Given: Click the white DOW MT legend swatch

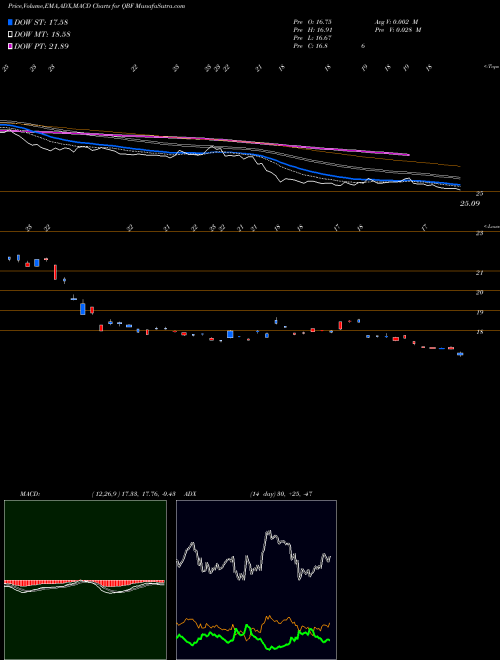Looking at the screenshot, I should (10, 34).
